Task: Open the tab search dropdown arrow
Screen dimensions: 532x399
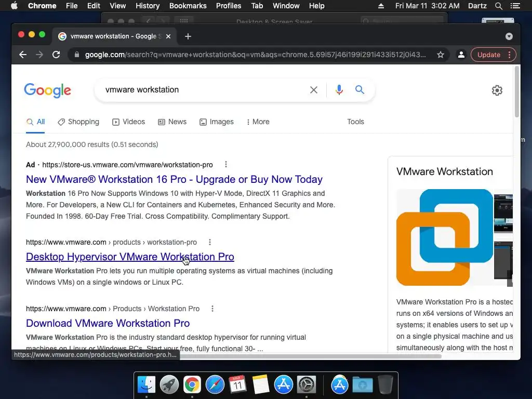Action: (x=509, y=36)
